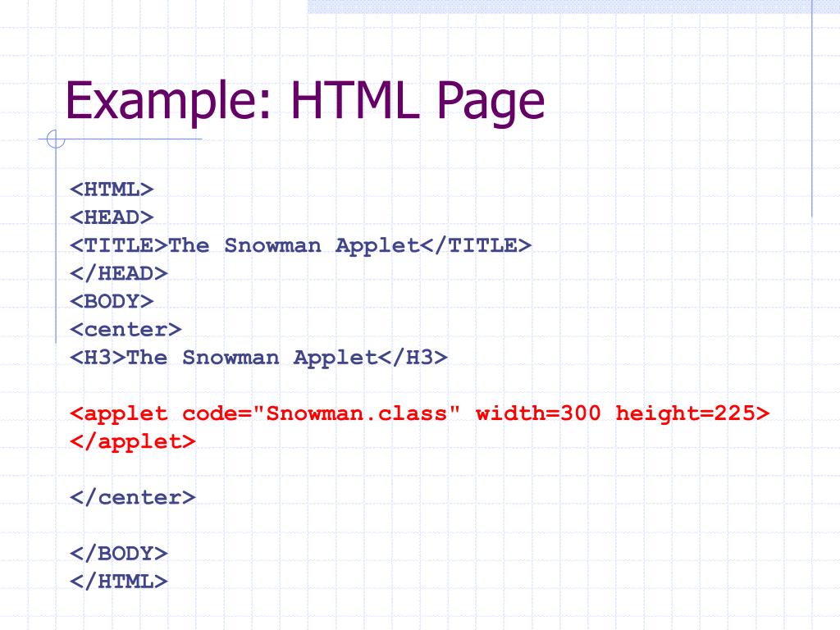
Task: Click the slide title "Example: HTML Page"
Action: (x=305, y=102)
